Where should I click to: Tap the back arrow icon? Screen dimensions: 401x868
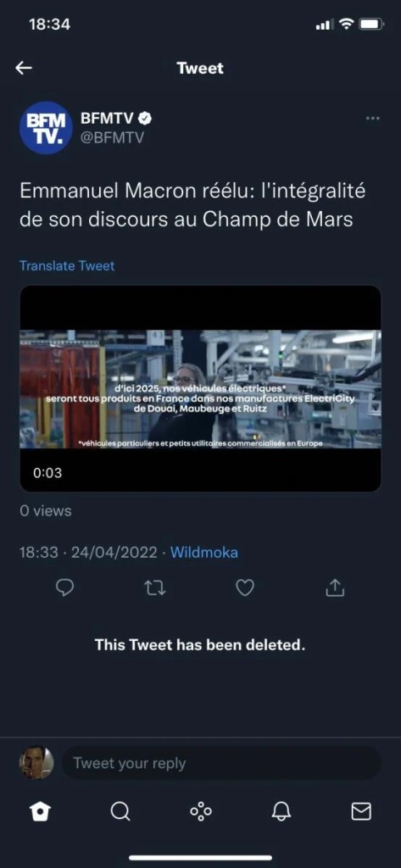23,68
